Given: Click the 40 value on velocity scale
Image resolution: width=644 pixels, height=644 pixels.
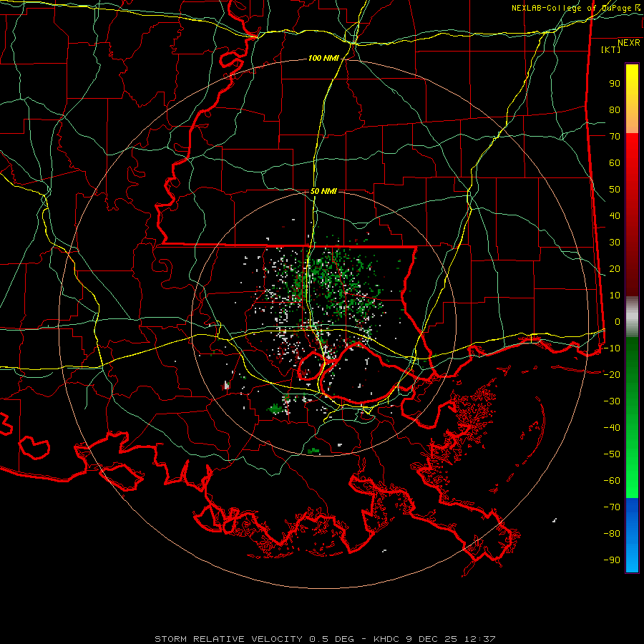Looking at the screenshot, I should [615, 216].
